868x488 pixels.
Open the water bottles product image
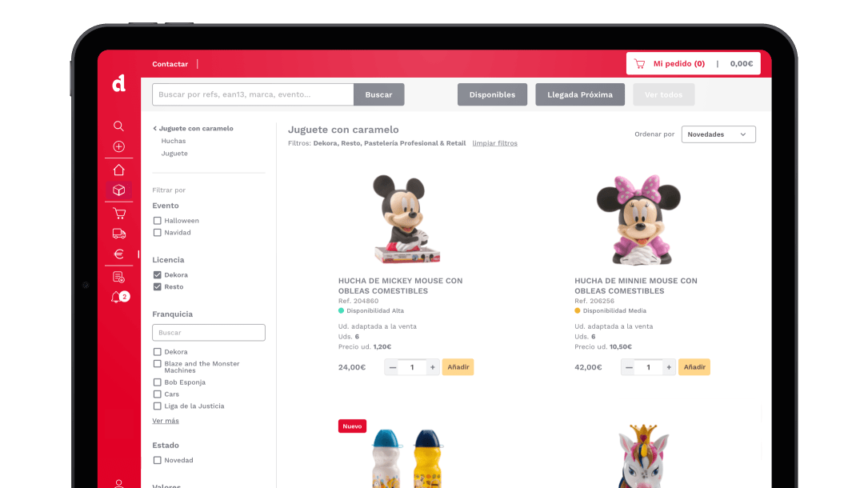point(408,458)
